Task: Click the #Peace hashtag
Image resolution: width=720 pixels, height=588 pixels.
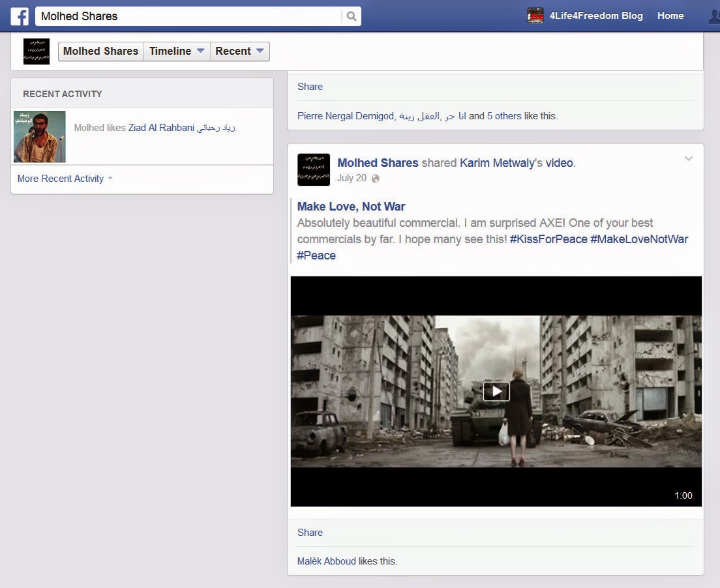Action: tap(316, 256)
